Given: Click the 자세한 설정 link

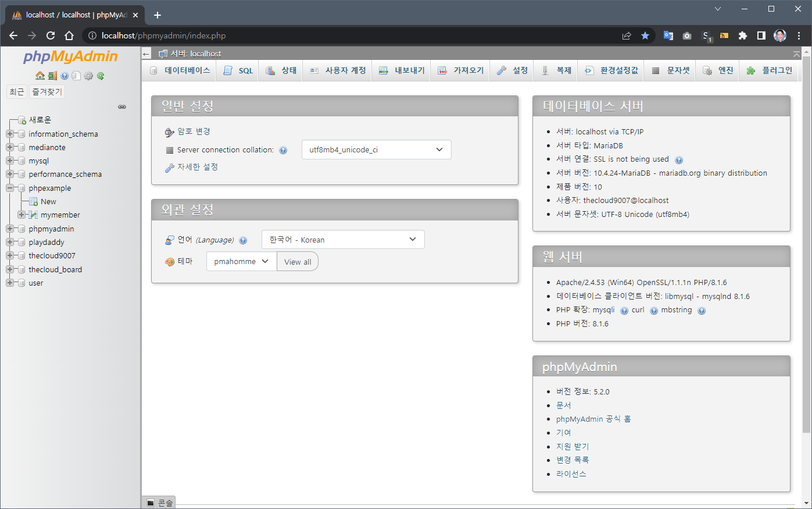Looking at the screenshot, I should click(198, 167).
